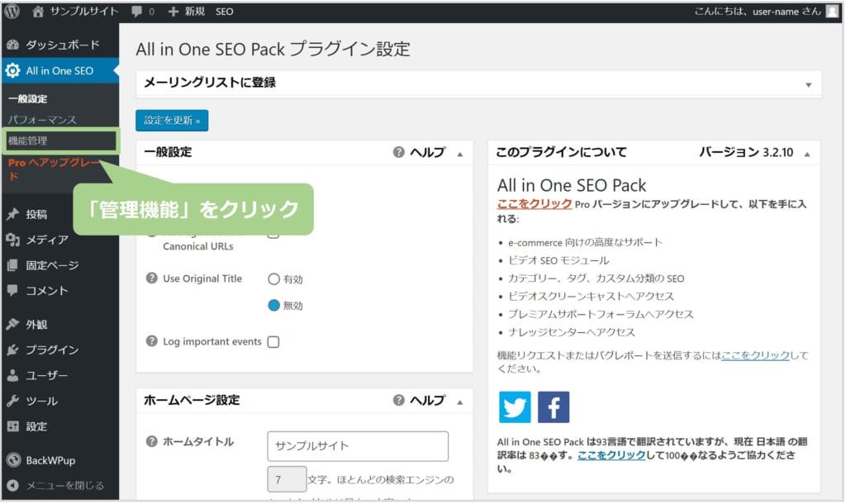The image size is (846, 504).
Task: Click the 外観 paintbrush icon
Action: [x=13, y=325]
